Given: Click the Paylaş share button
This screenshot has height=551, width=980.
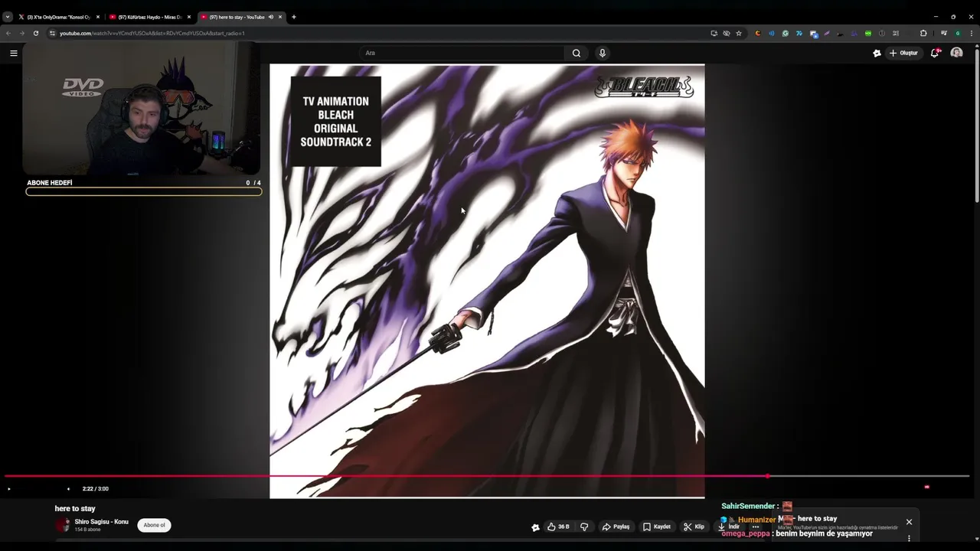Looking at the screenshot, I should [616, 527].
